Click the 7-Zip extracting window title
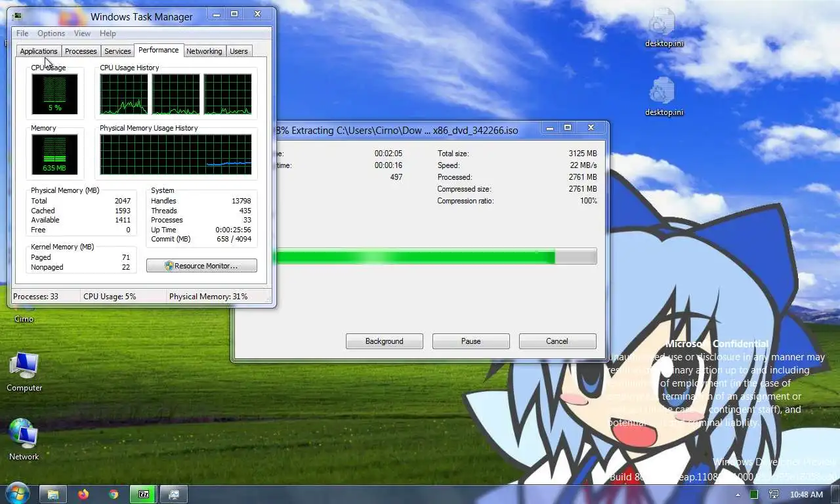 click(x=397, y=130)
